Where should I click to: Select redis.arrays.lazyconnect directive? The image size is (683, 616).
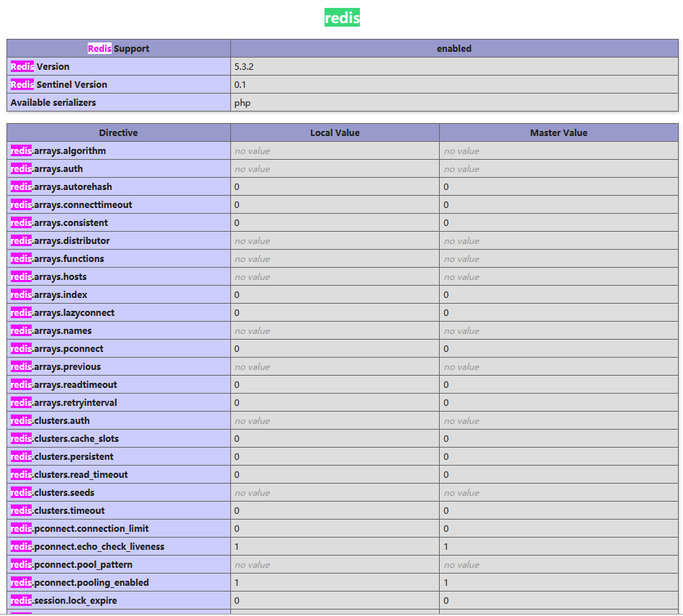tap(63, 313)
